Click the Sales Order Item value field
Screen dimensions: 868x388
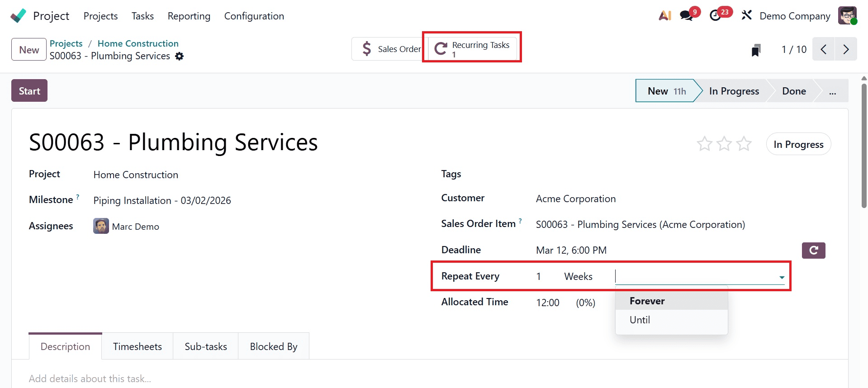(640, 224)
